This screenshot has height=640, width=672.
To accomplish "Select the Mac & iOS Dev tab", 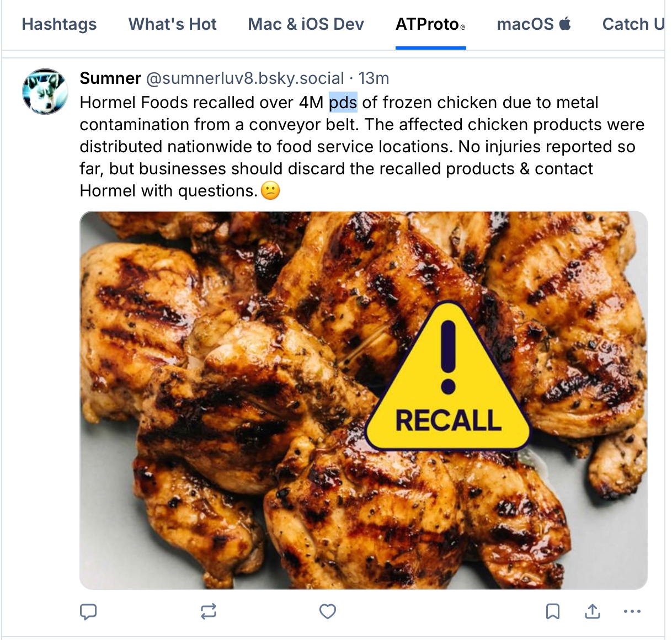I will pos(306,24).
